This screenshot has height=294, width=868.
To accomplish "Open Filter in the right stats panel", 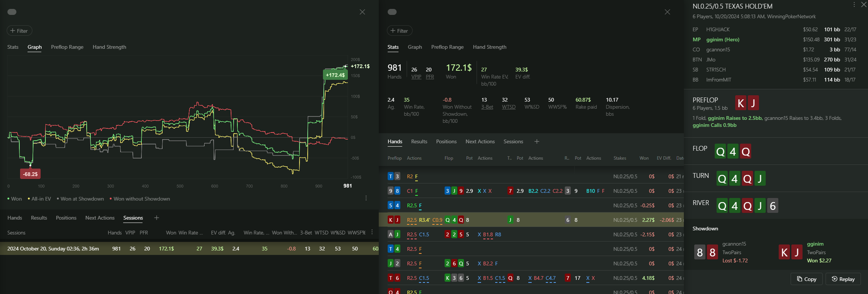I will pyautogui.click(x=400, y=31).
